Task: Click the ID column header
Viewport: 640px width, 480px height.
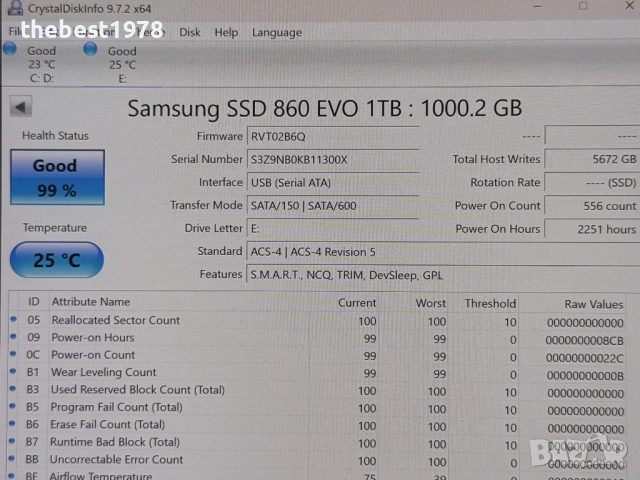Action: tap(33, 302)
